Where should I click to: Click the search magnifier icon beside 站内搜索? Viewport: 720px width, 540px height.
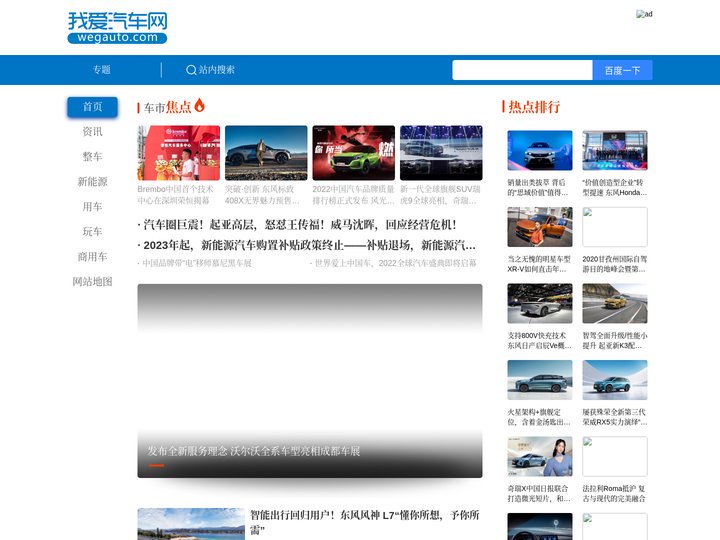191,70
